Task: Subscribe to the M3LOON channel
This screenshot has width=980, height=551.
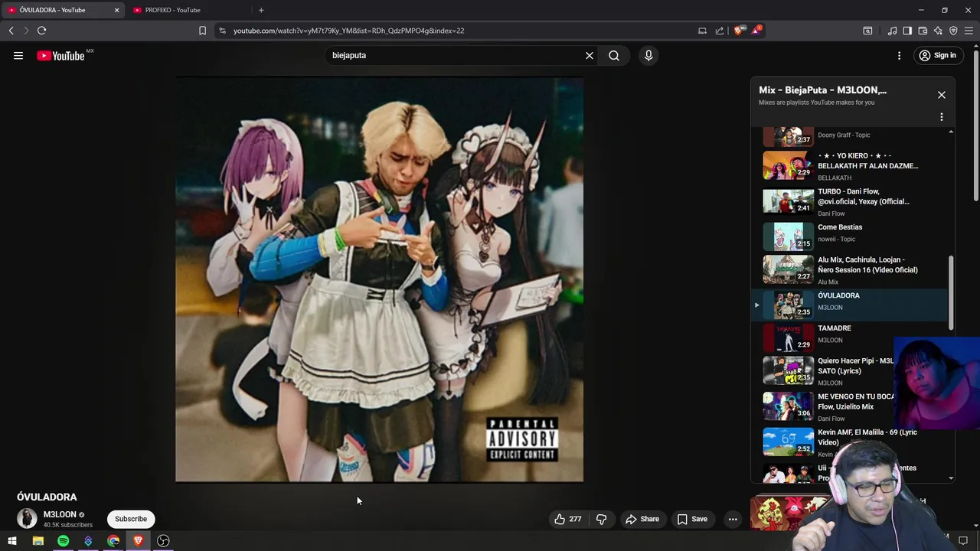Action: click(131, 519)
